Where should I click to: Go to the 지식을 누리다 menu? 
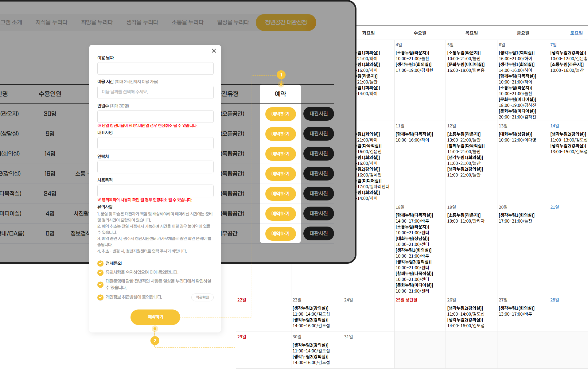coord(51,22)
